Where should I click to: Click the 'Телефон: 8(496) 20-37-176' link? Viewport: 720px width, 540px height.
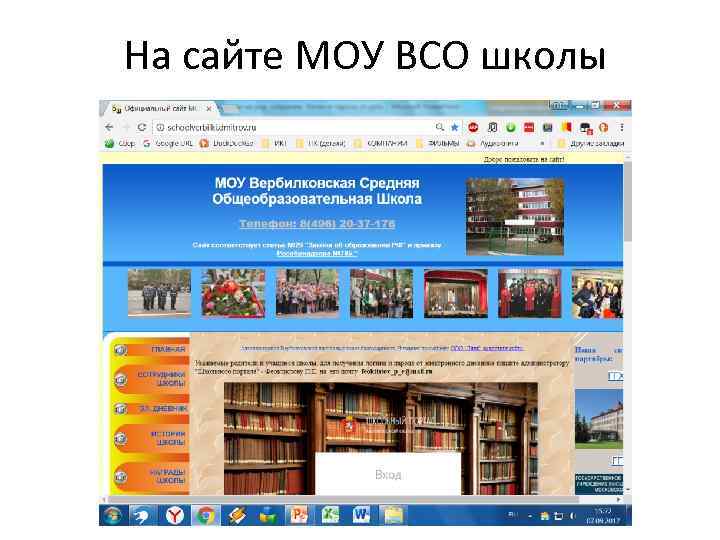click(317, 224)
